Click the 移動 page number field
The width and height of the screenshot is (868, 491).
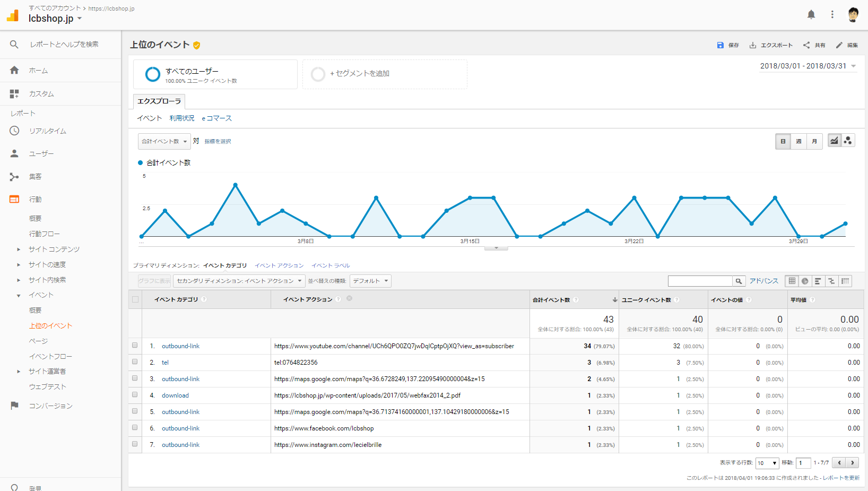pyautogui.click(x=803, y=463)
